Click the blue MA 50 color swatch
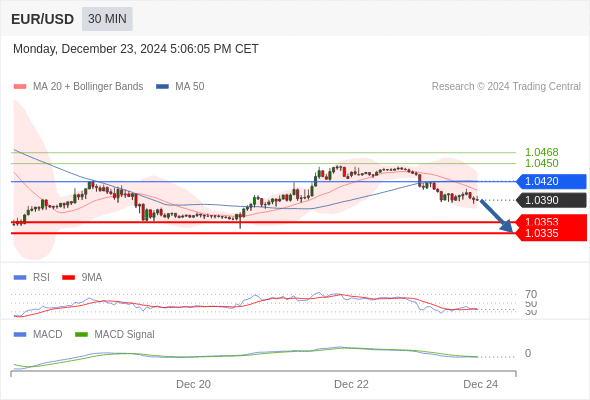This screenshot has width=590, height=400. click(163, 87)
